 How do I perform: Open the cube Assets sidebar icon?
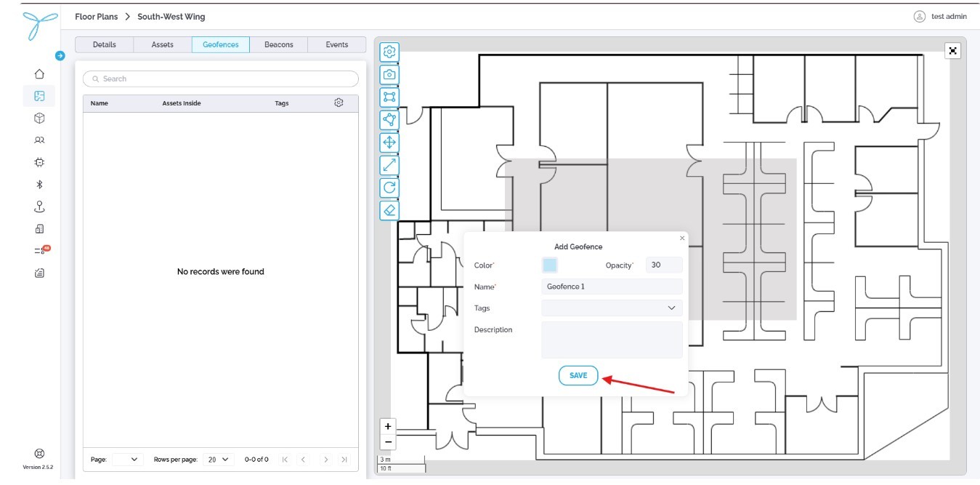(x=39, y=118)
